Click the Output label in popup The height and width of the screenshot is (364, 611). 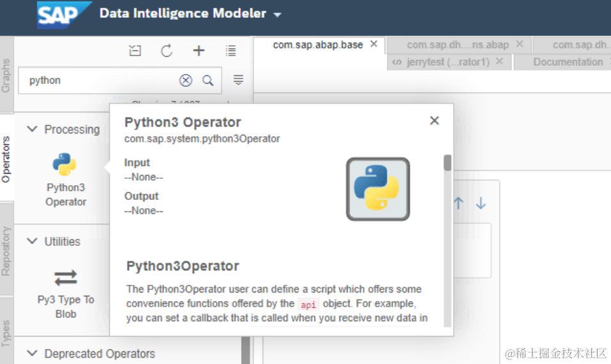point(141,196)
